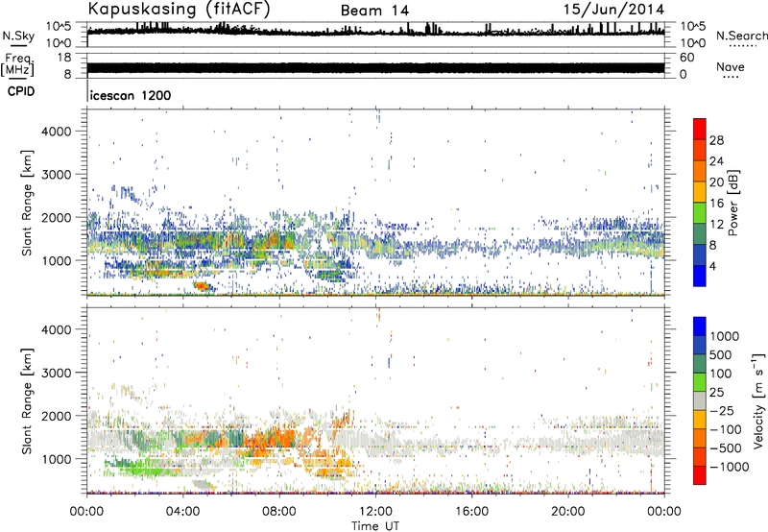Click the 'Nave' legend label
Image resolution: width=768 pixels, height=532 pixels.
click(x=731, y=67)
